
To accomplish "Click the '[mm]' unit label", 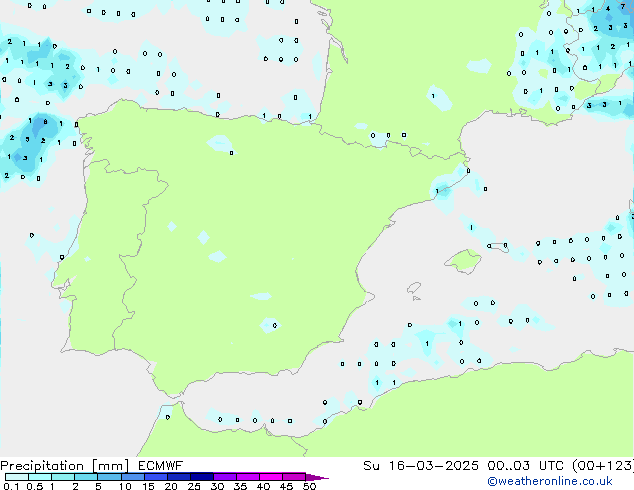I will [x=111, y=466].
